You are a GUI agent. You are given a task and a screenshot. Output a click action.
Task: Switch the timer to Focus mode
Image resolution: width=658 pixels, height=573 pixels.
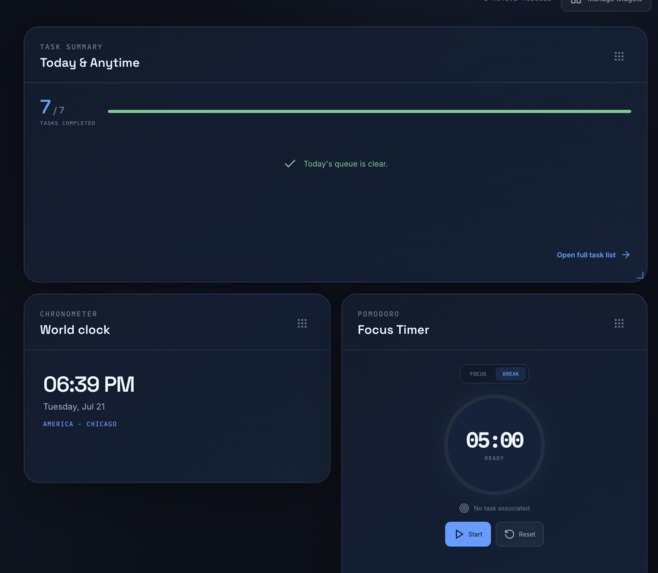click(478, 374)
